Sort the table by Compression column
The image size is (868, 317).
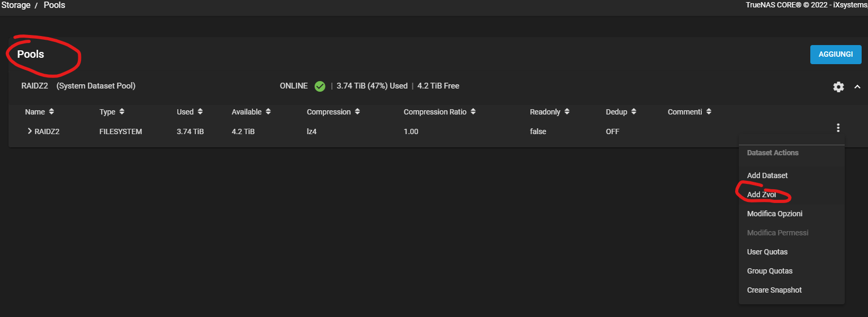[x=333, y=112]
